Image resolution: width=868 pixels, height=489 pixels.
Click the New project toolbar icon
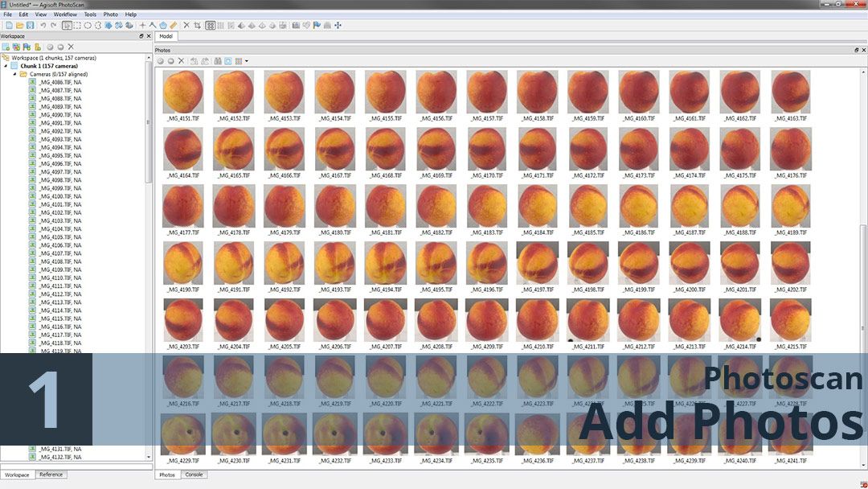coord(9,26)
